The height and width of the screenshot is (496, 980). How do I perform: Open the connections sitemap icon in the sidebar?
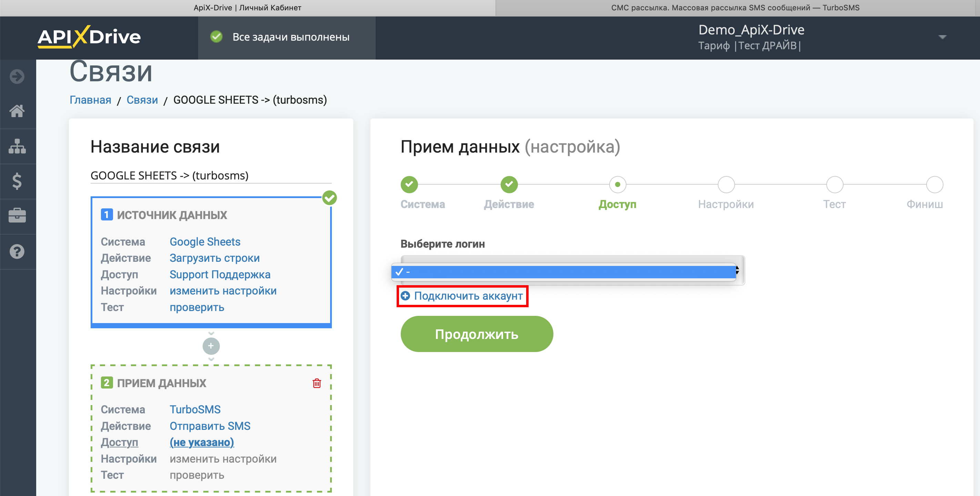pyautogui.click(x=17, y=146)
